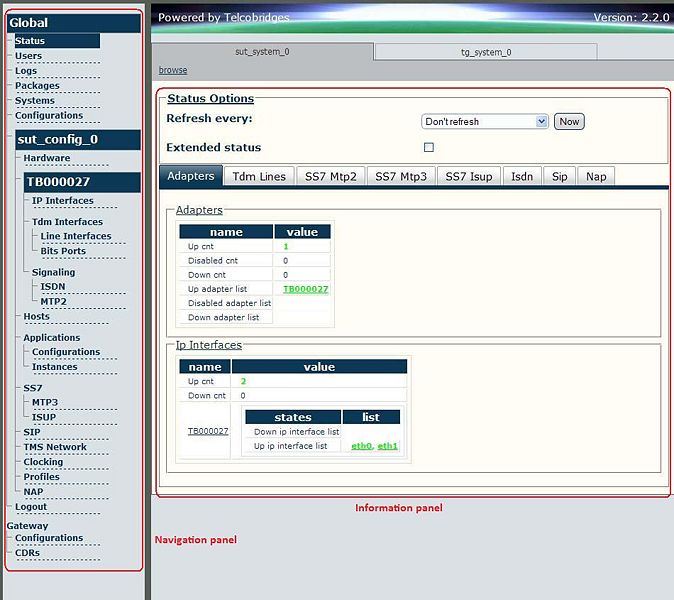Click the Global panel heading
Viewport: 674px width, 600px height.
(x=74, y=23)
